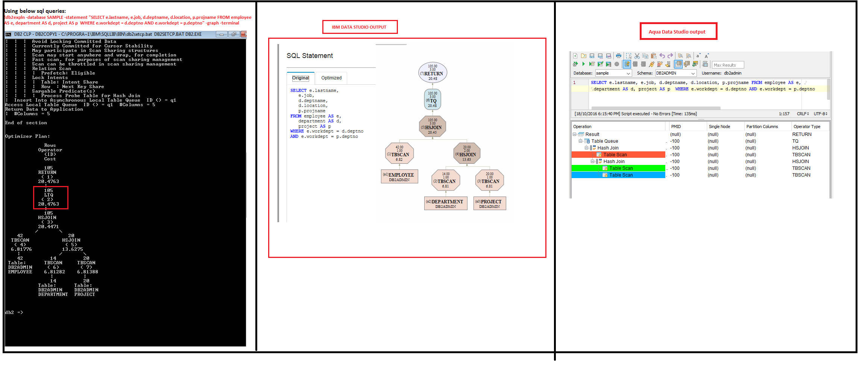
Task: Select the Table Queue row label
Action: click(x=605, y=141)
